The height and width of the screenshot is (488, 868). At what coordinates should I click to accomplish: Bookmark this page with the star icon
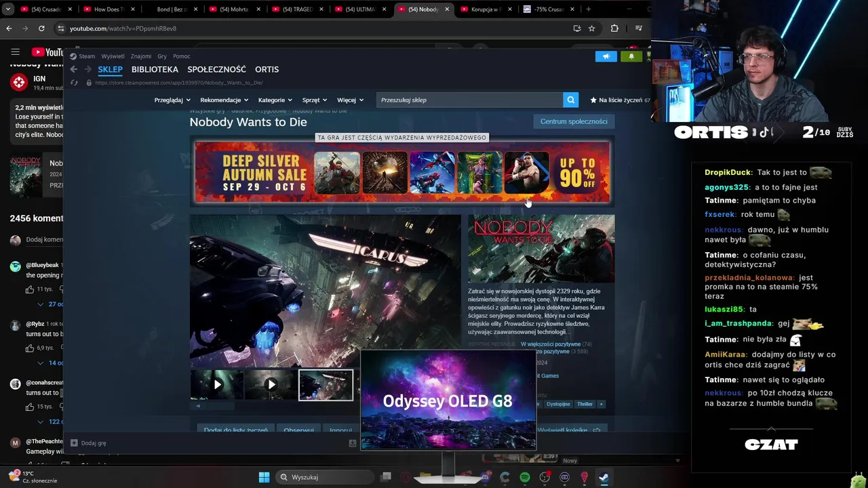(592, 28)
